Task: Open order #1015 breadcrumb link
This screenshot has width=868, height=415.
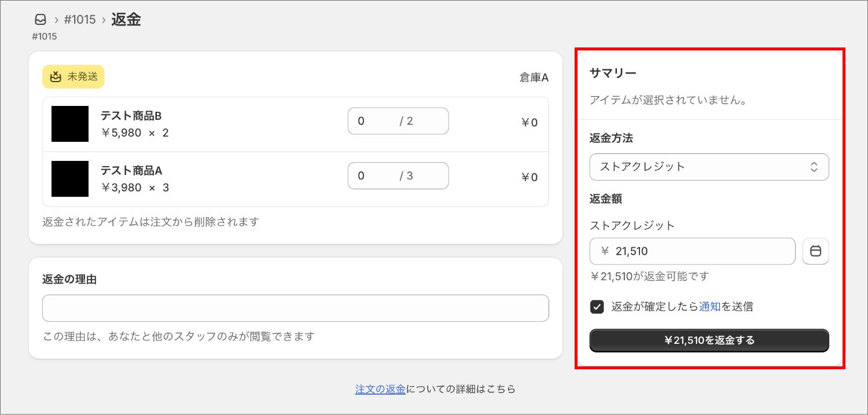Action: click(80, 20)
